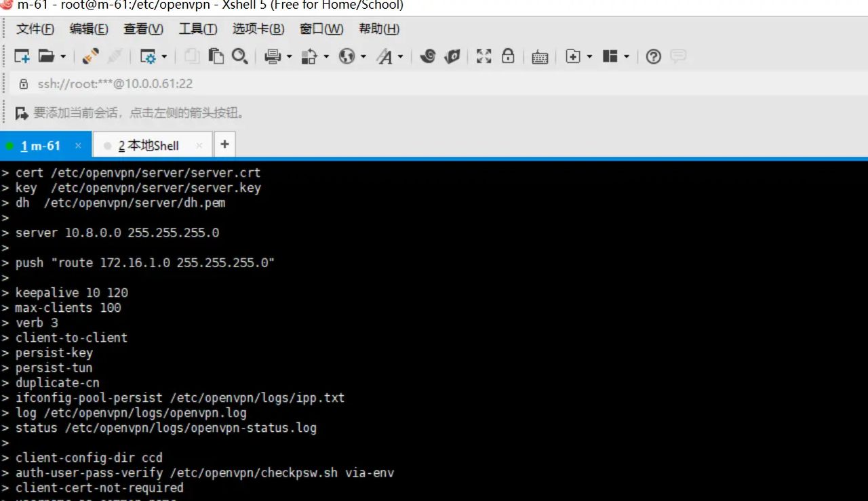Open session properties with the gear icon

click(x=149, y=56)
